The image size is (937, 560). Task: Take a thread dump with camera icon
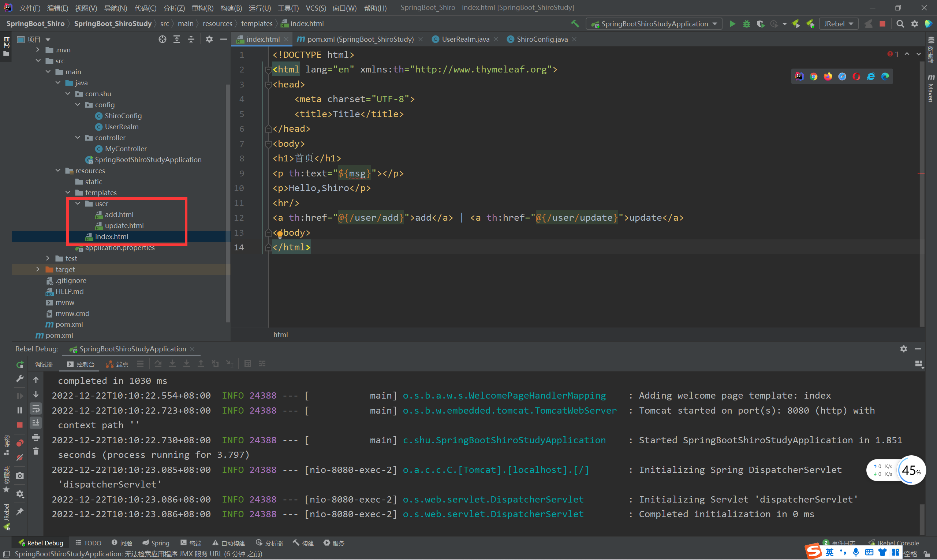(x=20, y=475)
